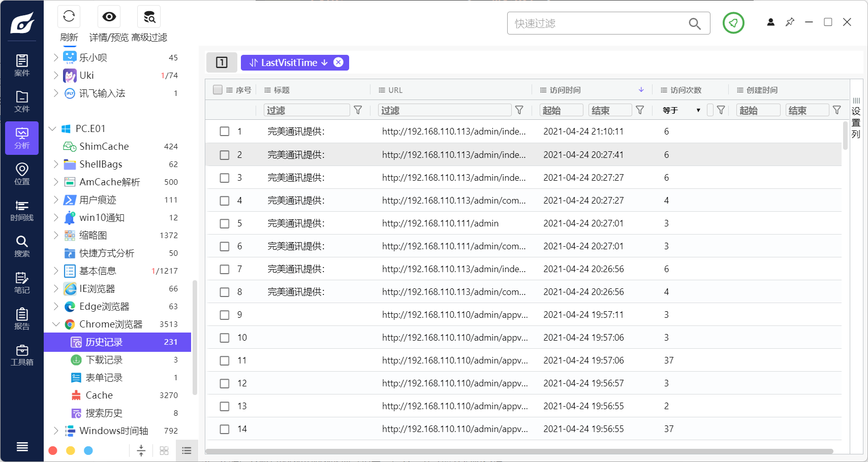Check the row 2 checkbox

click(225, 155)
